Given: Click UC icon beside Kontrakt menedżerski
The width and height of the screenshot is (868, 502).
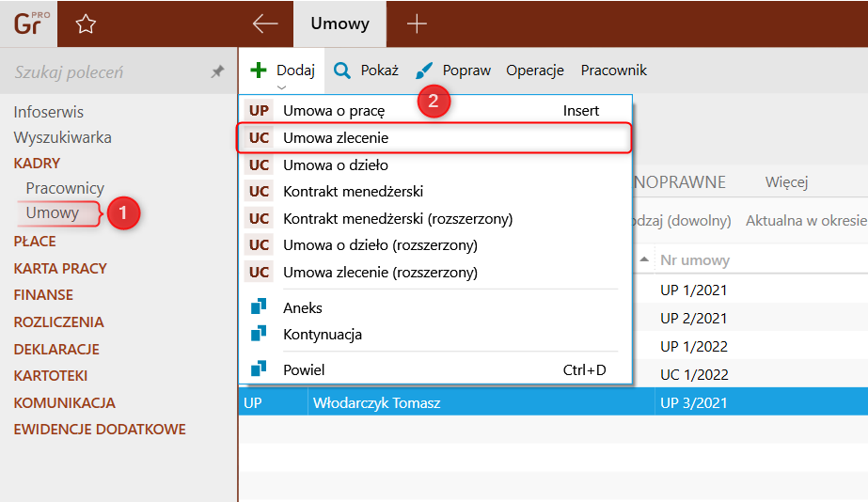Looking at the screenshot, I should point(259,192).
